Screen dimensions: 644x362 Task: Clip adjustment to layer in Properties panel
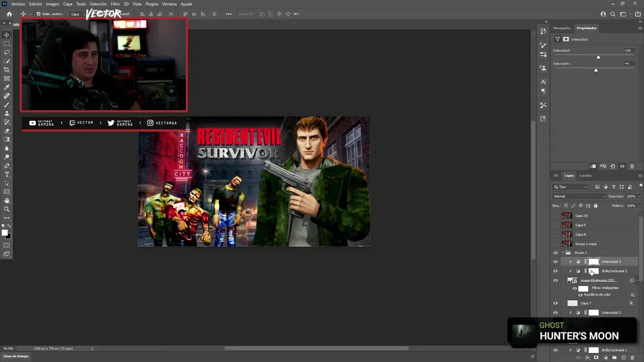593,166
